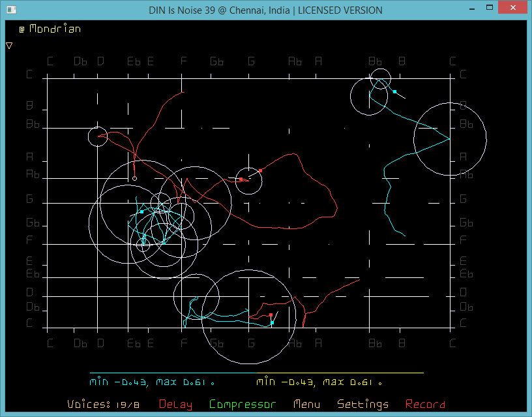Select the smallest circle at the top near Bb
Screen dimensions: 532x417
[381, 79]
